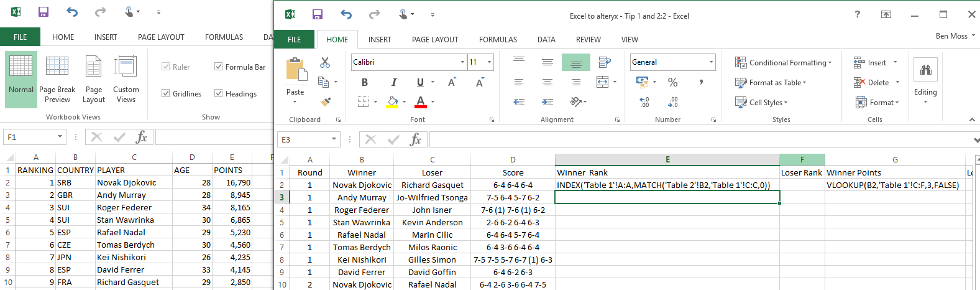Click the Comma Style icon
This screenshot has height=290, width=980.
tap(701, 82)
